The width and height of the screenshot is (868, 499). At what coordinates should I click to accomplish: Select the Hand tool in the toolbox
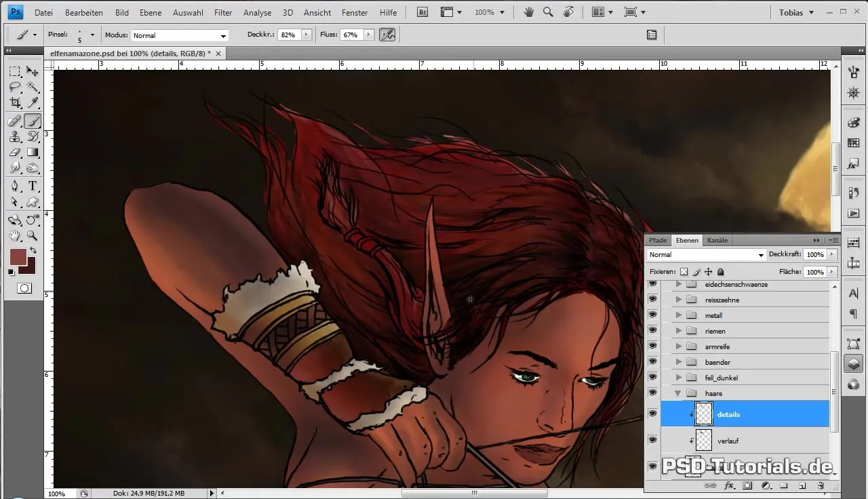tap(15, 235)
